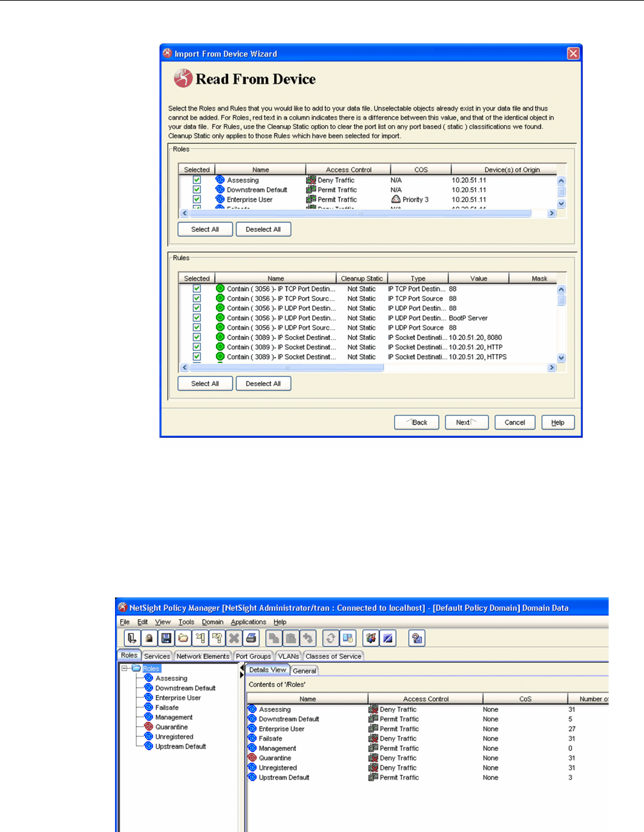The image size is (644, 832).
Task: Click the Access Control column header in Policy Manager
Action: 425,699
